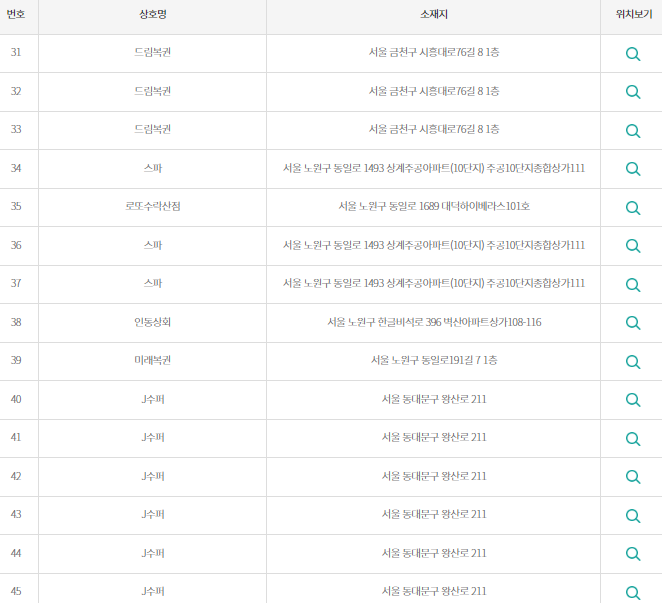Select store name 드림복권 in row 33
Viewport: 662px width, 603px height.
[x=152, y=129]
